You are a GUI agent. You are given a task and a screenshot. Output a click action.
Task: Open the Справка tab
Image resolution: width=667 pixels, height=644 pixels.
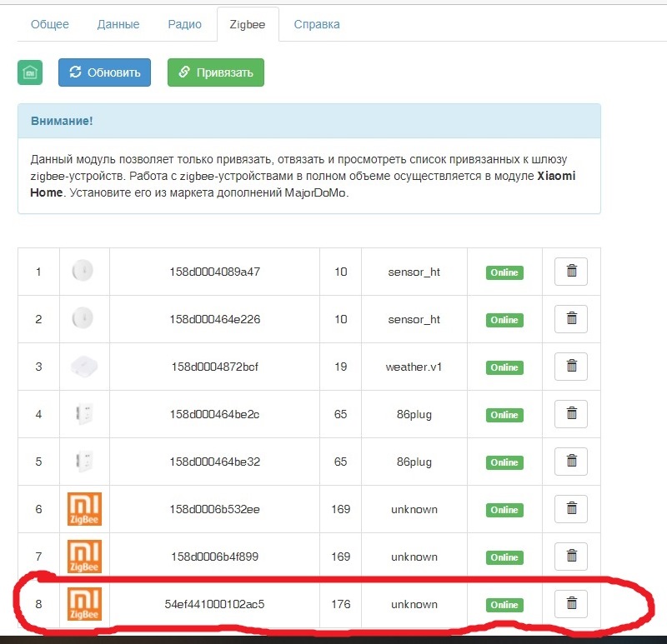tap(317, 24)
